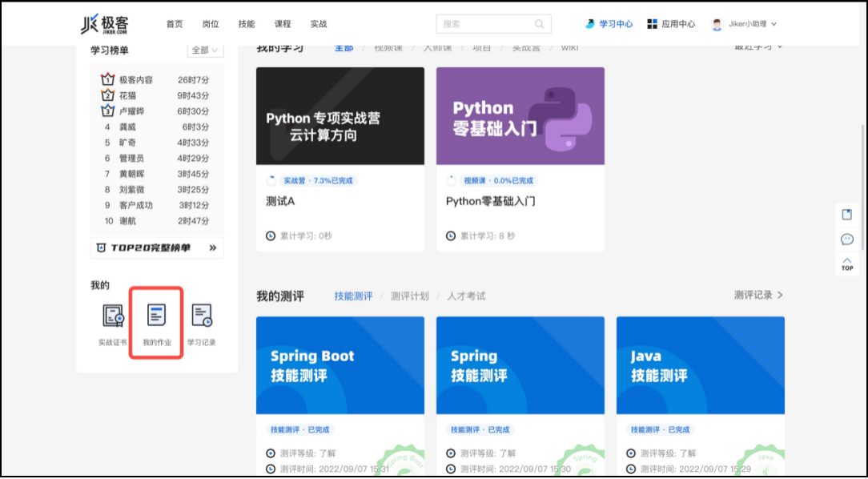Click the progress ring beside 视频课 · 0.0%已完成

451,181
